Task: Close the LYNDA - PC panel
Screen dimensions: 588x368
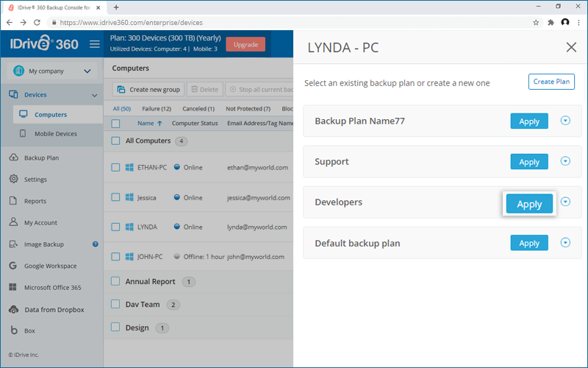Action: (x=571, y=47)
